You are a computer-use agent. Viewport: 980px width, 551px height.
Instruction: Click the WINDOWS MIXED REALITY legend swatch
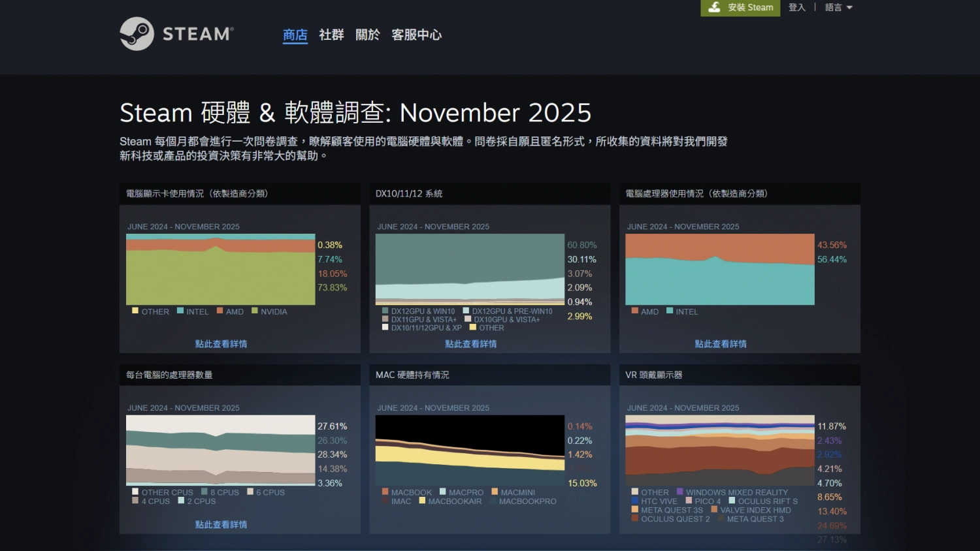(680, 492)
